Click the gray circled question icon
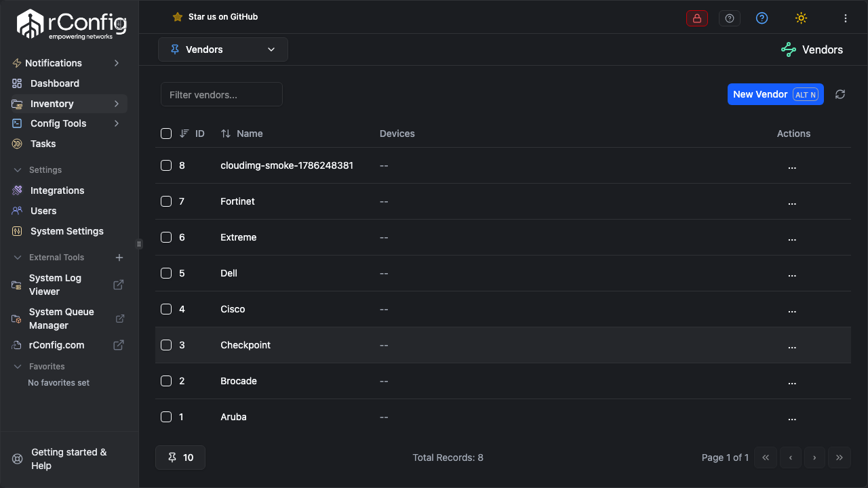The height and width of the screenshot is (488, 868). coord(730,18)
